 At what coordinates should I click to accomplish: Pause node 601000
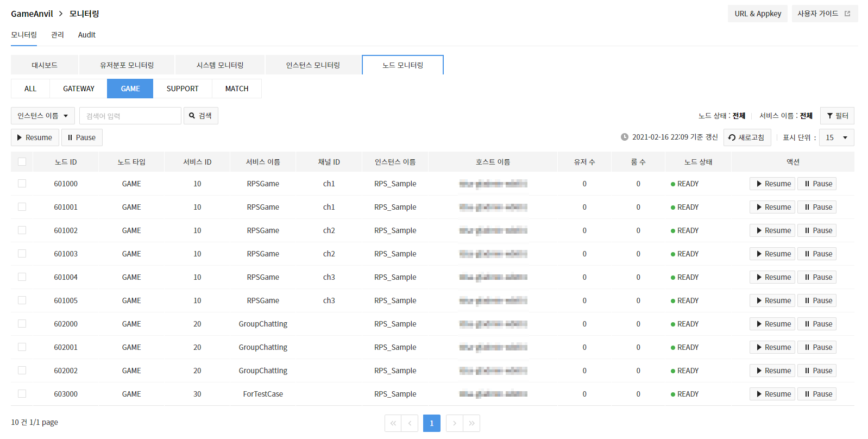[x=817, y=184]
